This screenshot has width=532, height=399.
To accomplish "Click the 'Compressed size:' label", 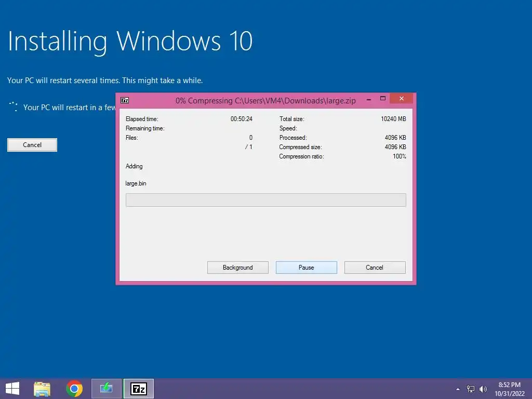I will 301,147.
